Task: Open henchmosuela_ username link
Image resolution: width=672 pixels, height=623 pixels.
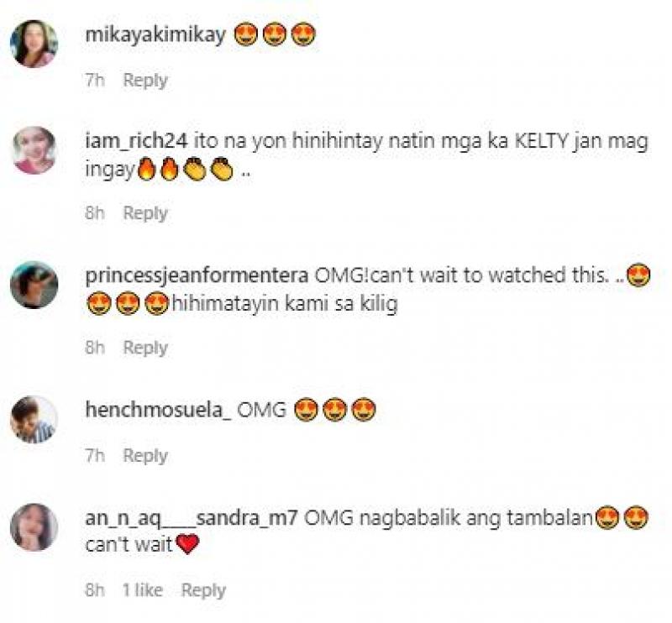Action: 159,410
